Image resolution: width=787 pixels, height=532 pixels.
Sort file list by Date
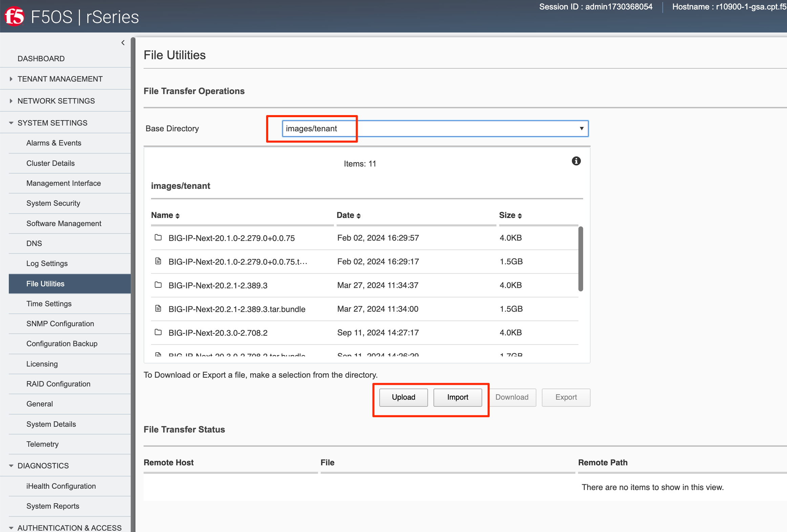(x=349, y=215)
